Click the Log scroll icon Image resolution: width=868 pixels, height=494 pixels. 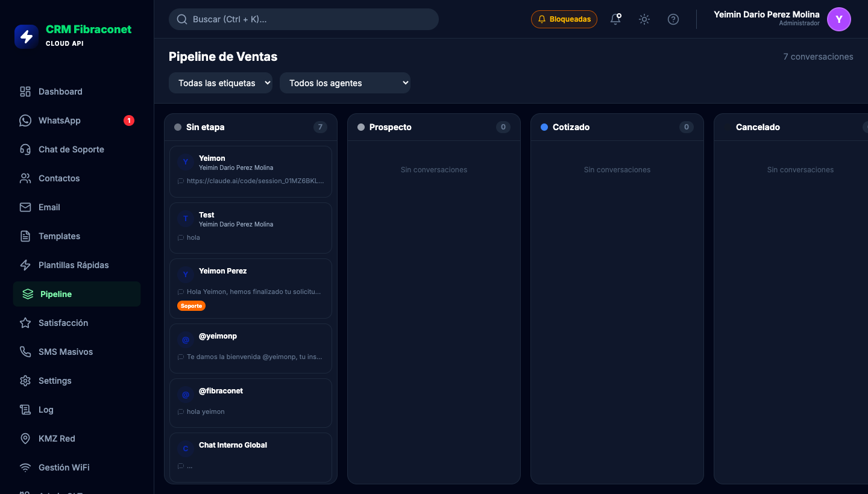coord(25,410)
